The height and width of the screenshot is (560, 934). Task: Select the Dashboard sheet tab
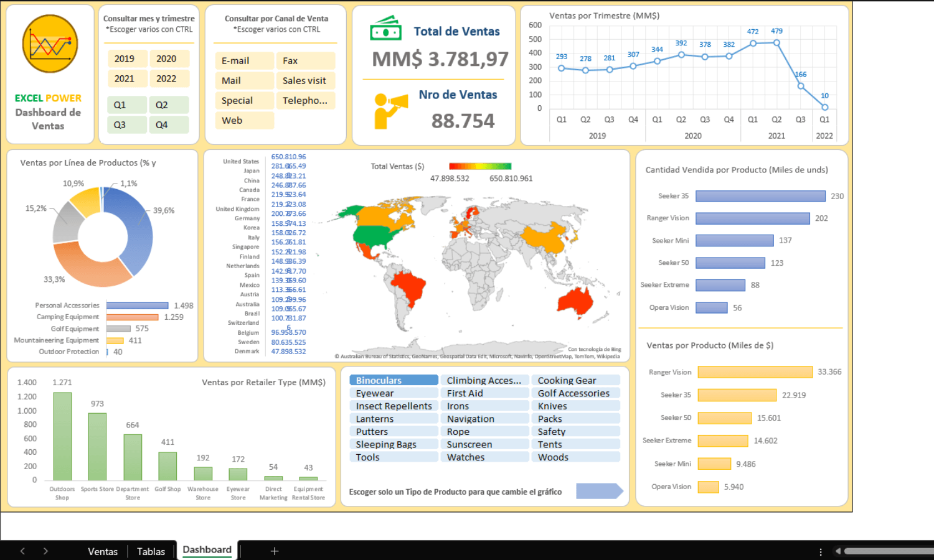pos(207,550)
